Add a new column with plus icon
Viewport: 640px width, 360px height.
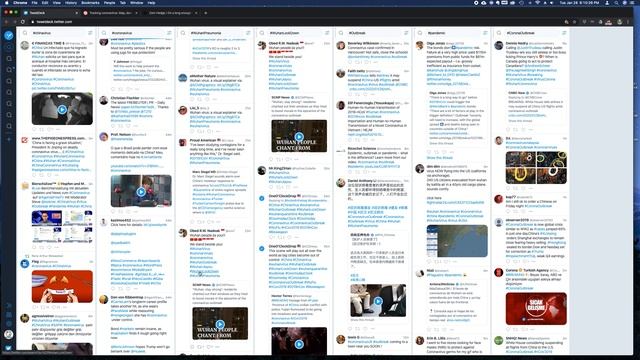[9, 139]
